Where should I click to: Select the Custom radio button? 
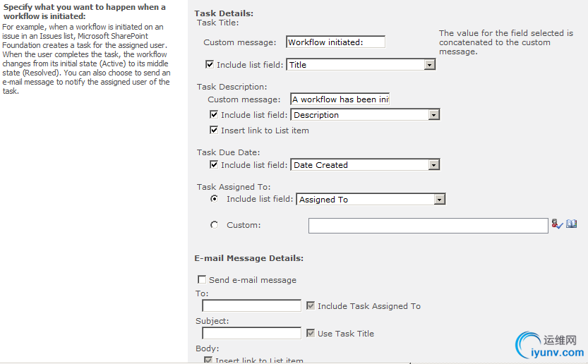[215, 225]
